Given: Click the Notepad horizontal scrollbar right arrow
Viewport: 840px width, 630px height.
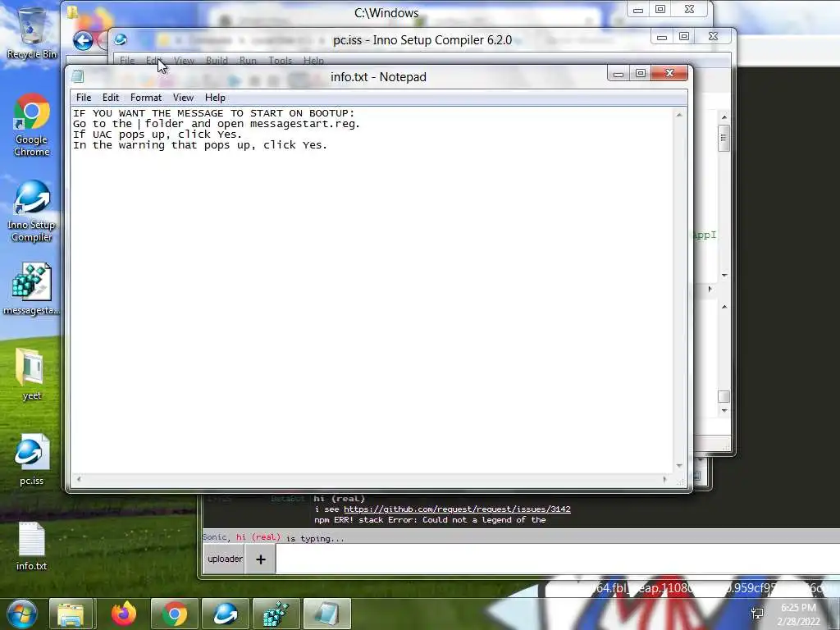Looking at the screenshot, I should coord(665,479).
